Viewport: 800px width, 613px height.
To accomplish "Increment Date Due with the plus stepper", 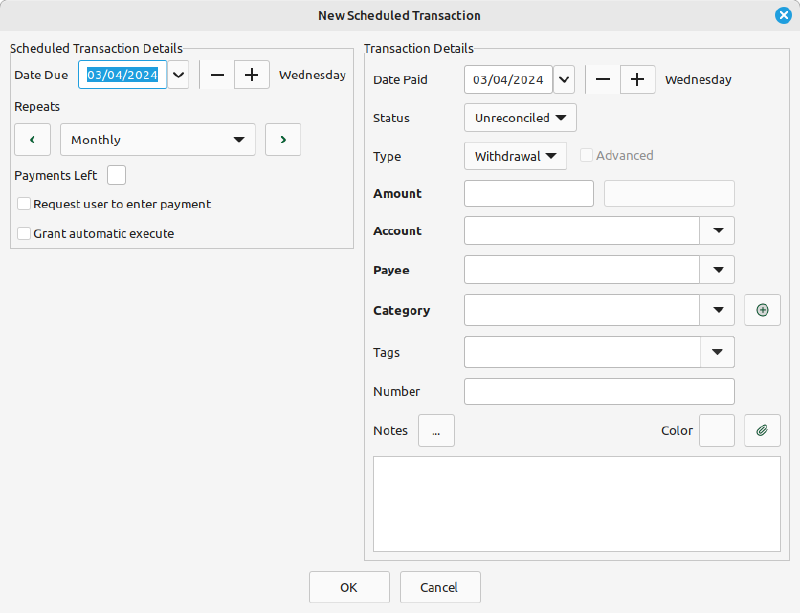I will (x=251, y=74).
